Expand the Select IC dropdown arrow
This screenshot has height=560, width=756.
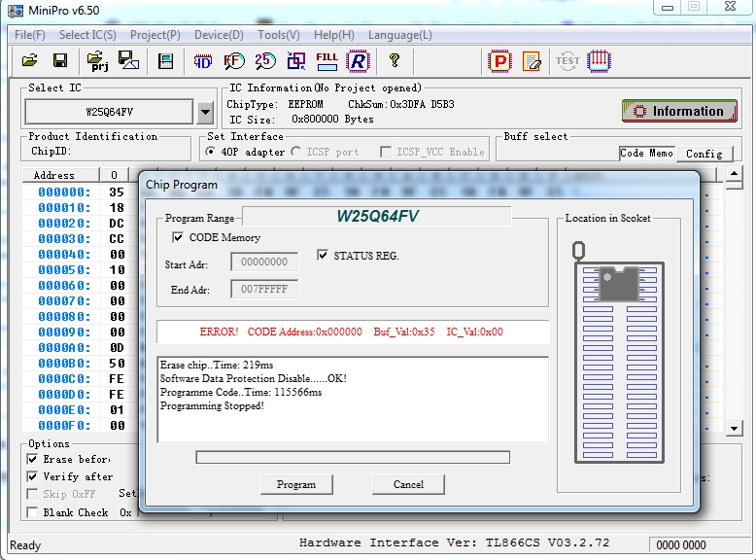coord(205,113)
